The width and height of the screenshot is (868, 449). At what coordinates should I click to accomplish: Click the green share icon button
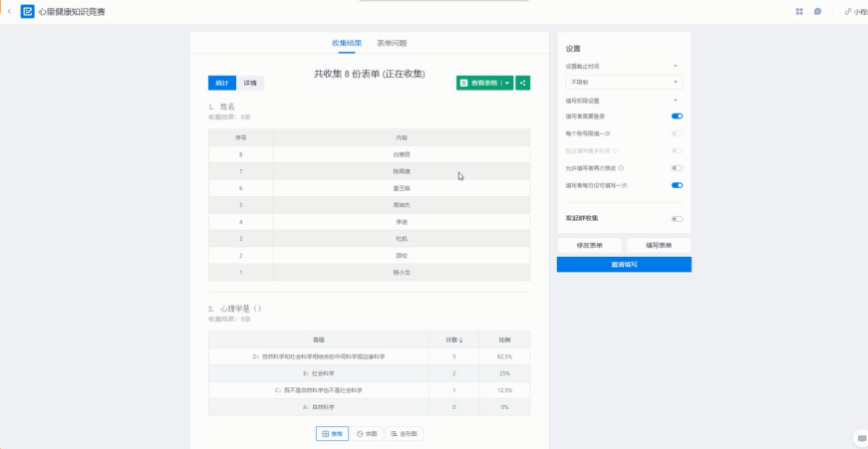[523, 83]
